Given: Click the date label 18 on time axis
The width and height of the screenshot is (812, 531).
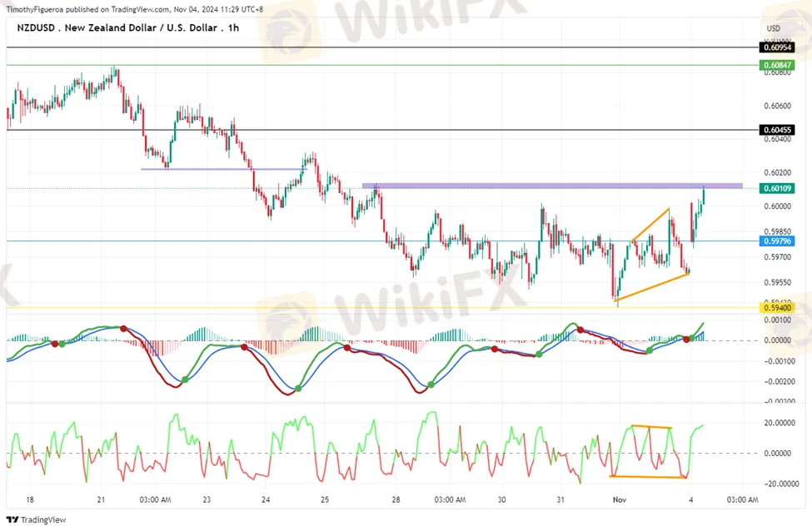Looking at the screenshot, I should (30, 500).
